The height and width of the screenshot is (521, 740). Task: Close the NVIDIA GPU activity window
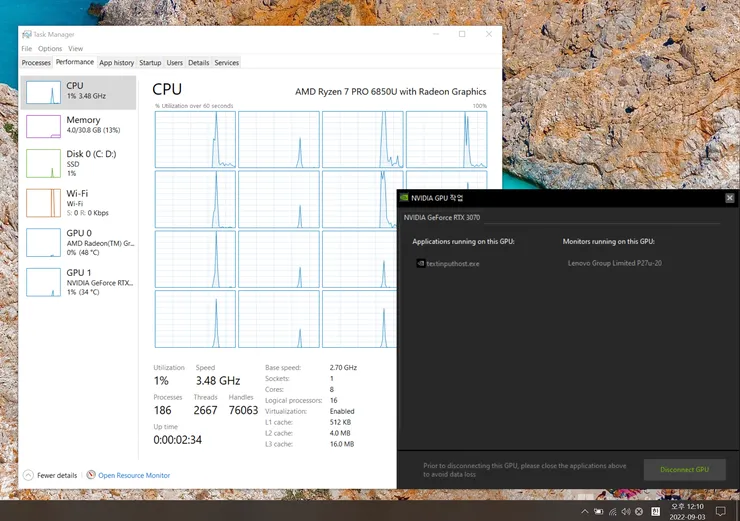[730, 198]
